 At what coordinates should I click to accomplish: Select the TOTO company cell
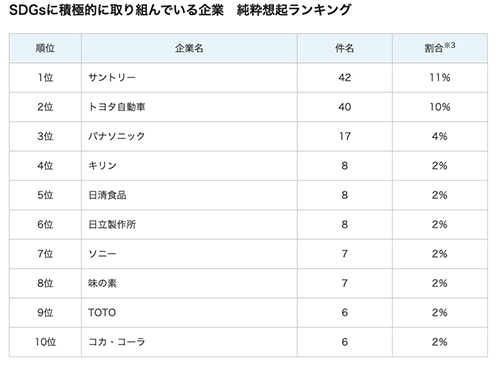(x=189, y=312)
